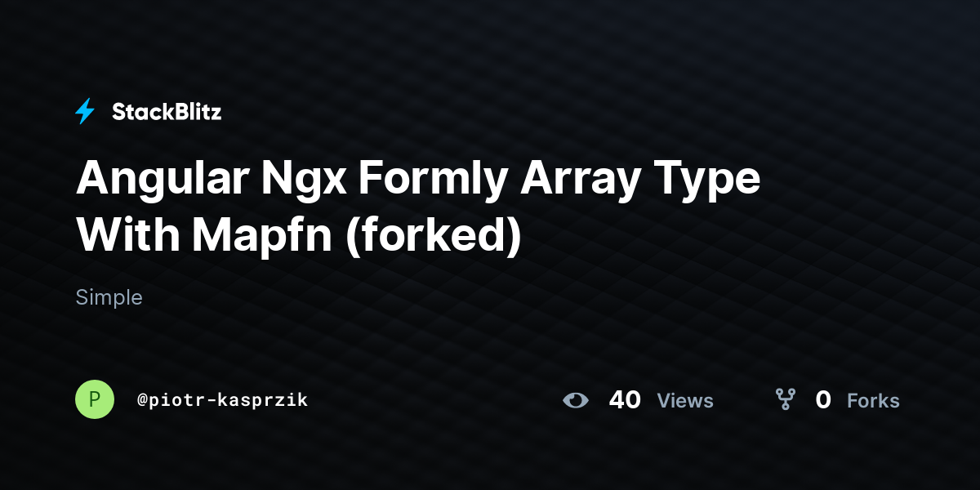The width and height of the screenshot is (980, 490).
Task: Click the Views label
Action: [685, 401]
